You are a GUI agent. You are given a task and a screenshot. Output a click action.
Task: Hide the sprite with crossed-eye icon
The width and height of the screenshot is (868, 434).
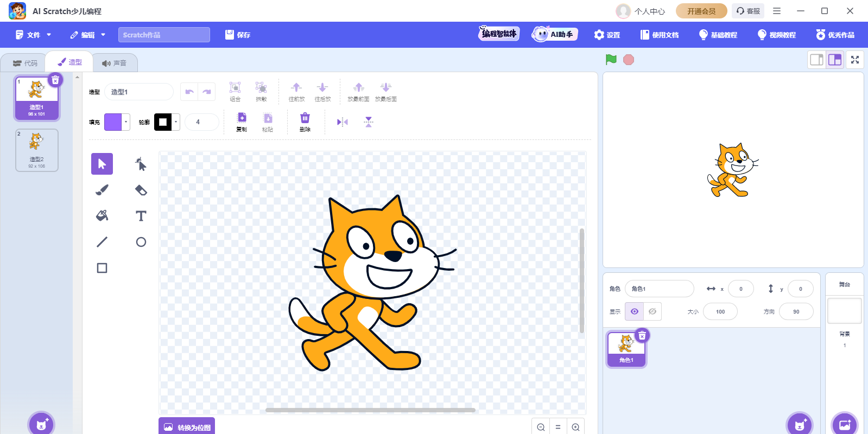click(652, 311)
